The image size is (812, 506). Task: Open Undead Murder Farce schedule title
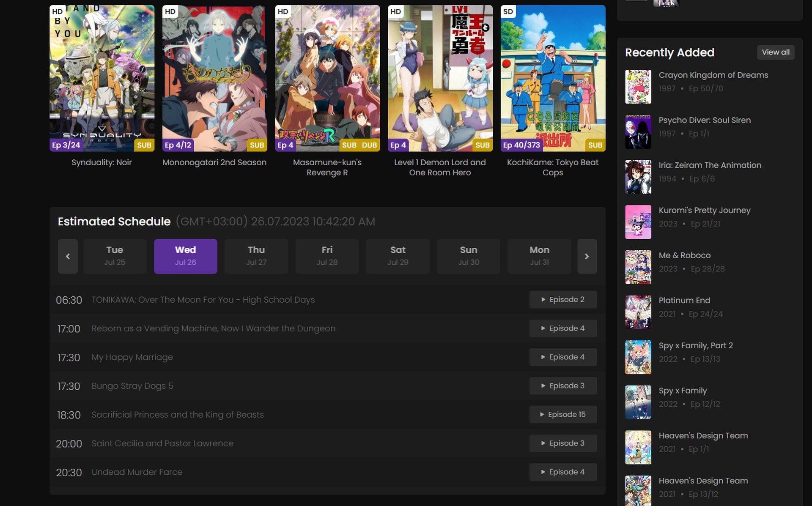(x=137, y=472)
